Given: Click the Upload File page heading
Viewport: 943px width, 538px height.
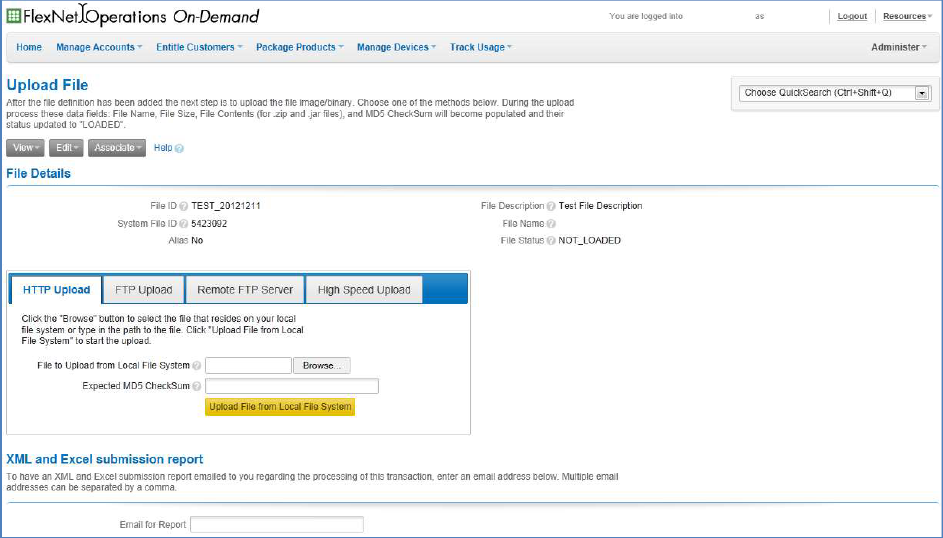Looking at the screenshot, I should [x=47, y=85].
